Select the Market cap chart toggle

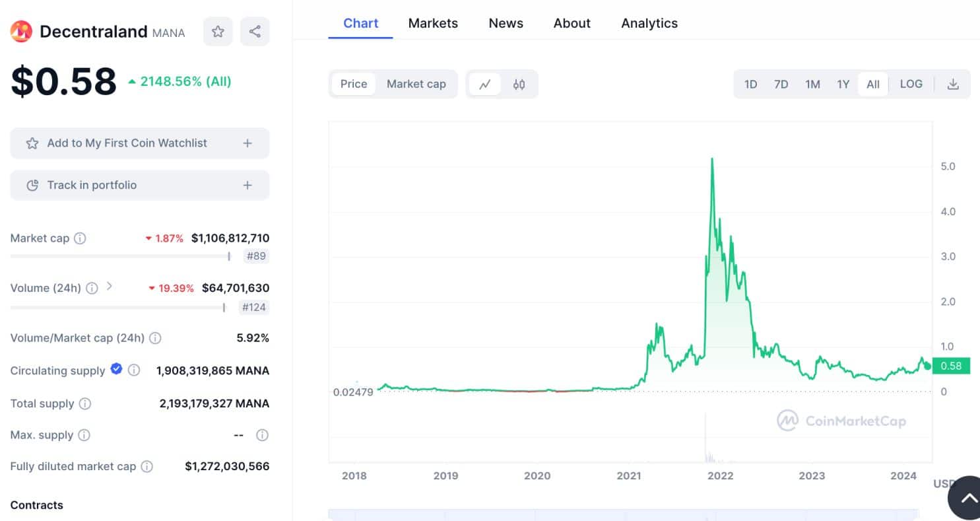(x=416, y=84)
